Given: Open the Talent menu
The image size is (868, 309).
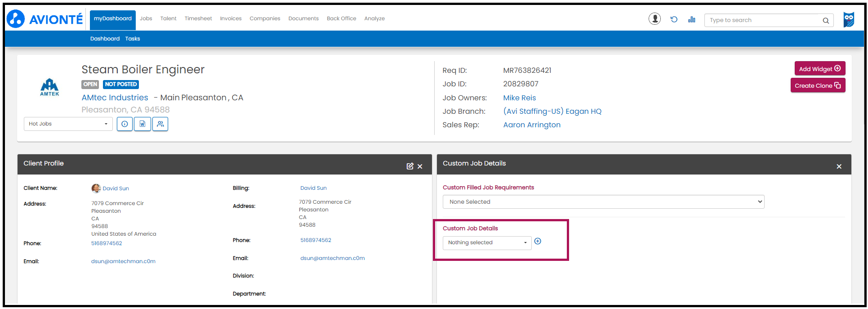Looking at the screenshot, I should (x=169, y=19).
